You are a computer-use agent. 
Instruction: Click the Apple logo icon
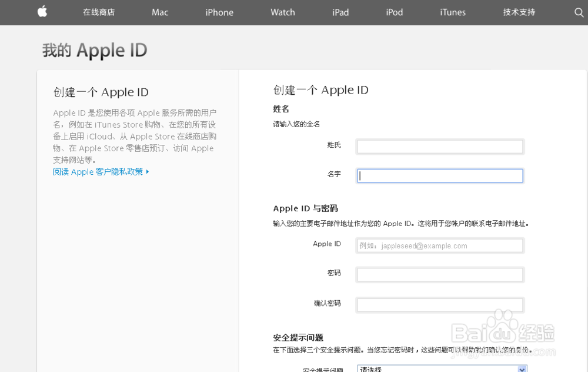tap(42, 12)
